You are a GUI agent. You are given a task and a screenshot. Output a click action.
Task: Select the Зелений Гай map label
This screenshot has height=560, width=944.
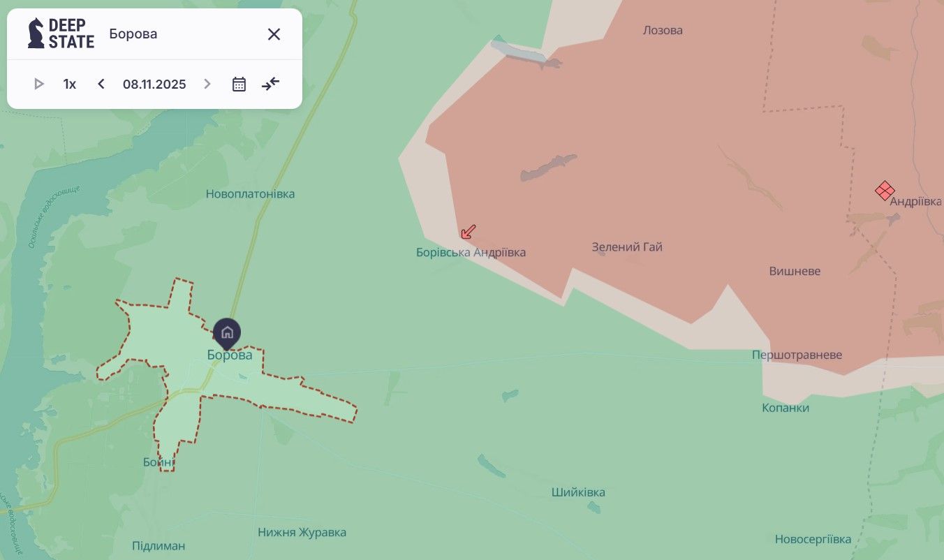[627, 247]
